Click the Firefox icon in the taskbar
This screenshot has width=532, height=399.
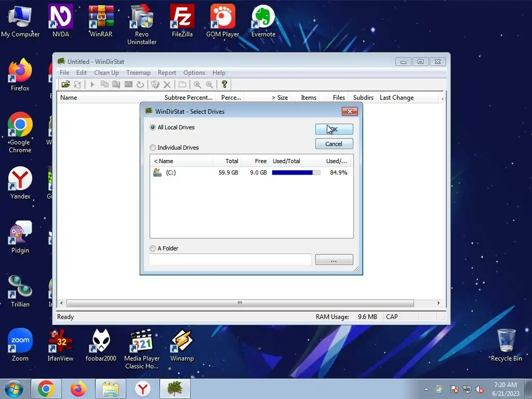(x=78, y=389)
